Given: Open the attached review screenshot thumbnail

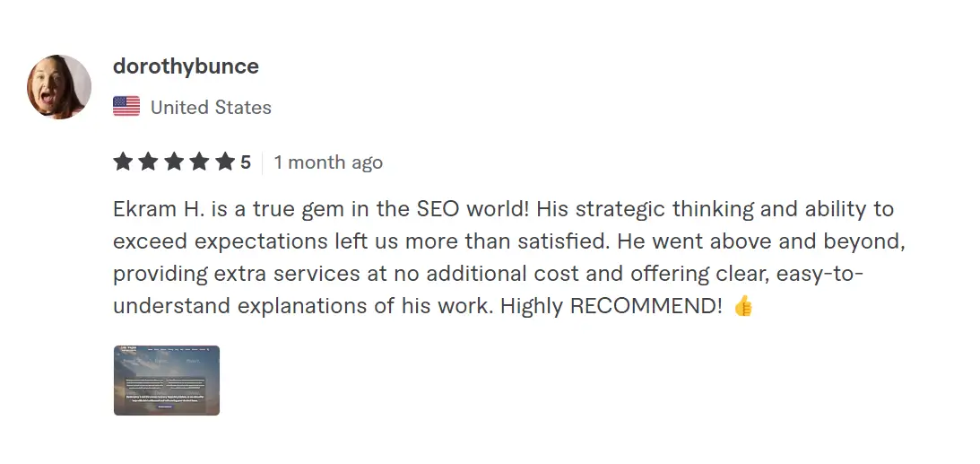Looking at the screenshot, I should [x=167, y=381].
